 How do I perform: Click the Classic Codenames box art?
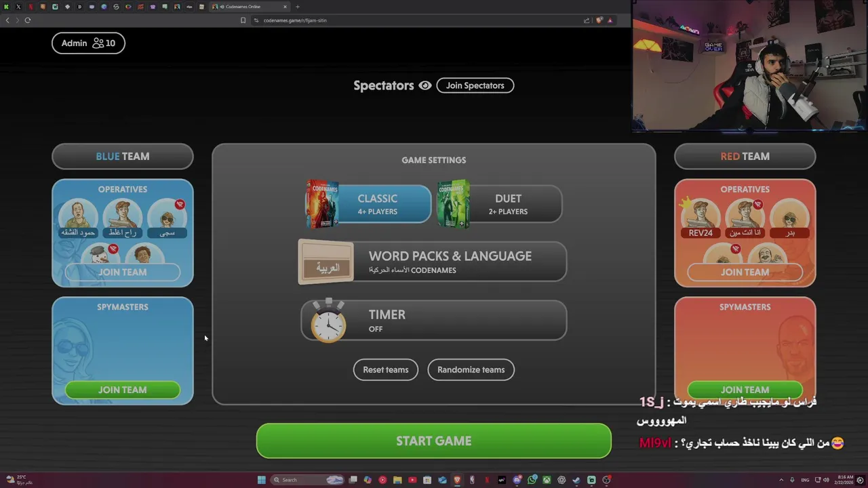pyautogui.click(x=323, y=204)
